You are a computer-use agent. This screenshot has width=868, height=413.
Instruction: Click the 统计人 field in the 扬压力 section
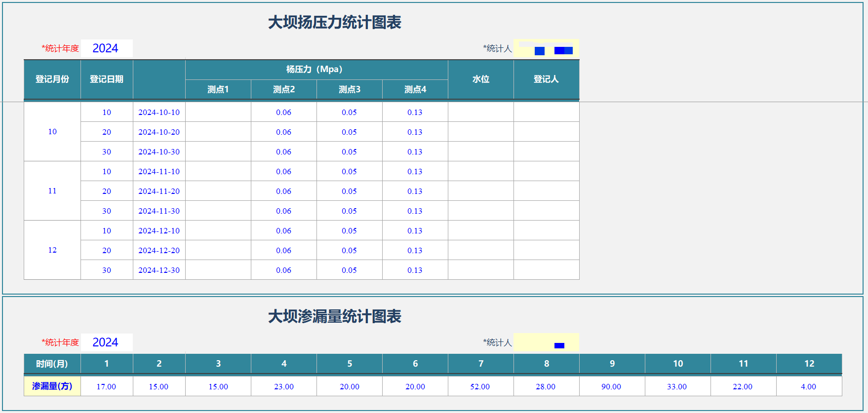point(546,48)
